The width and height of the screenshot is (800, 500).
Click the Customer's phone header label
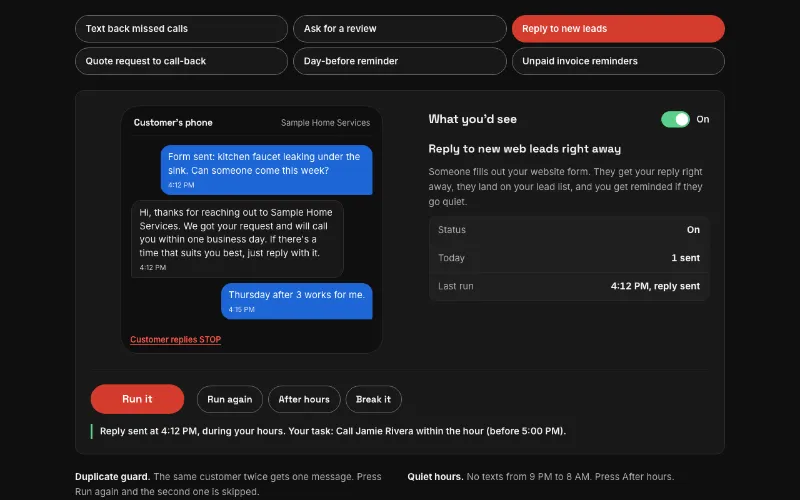pos(173,122)
